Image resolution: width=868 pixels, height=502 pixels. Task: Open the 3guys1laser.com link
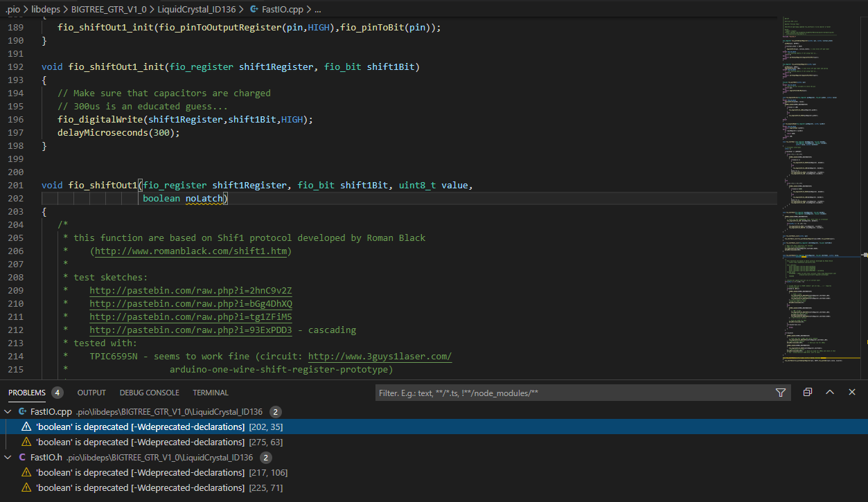point(380,356)
